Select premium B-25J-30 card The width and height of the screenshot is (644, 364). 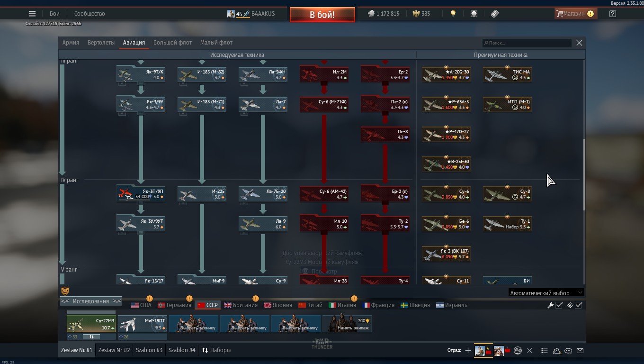[446, 164]
